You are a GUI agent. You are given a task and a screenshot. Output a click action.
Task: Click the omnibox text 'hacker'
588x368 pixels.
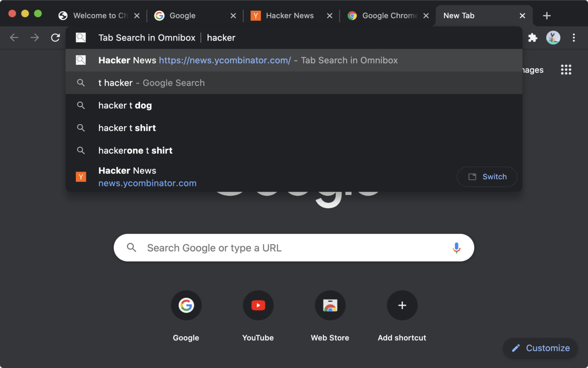221,38
